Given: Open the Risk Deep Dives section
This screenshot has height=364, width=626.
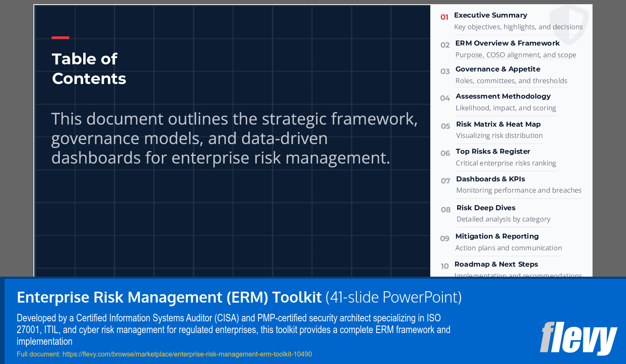Looking at the screenshot, I should coord(485,208).
